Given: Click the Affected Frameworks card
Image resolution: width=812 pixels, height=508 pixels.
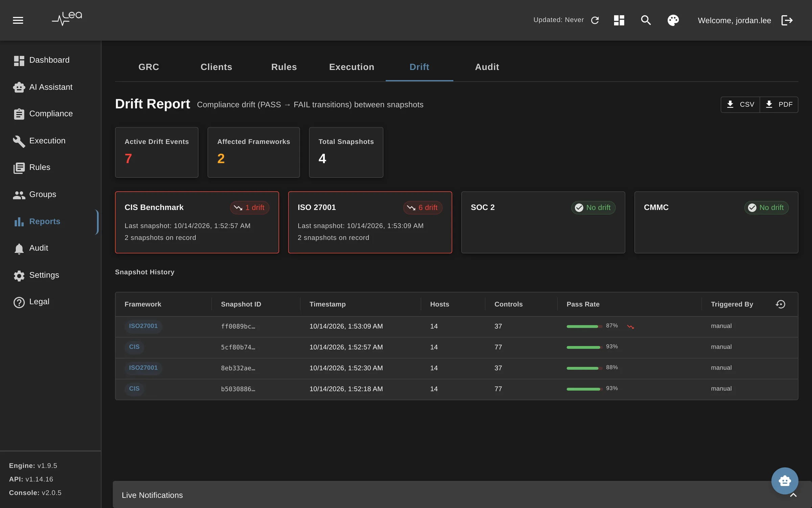Looking at the screenshot, I should click(253, 152).
